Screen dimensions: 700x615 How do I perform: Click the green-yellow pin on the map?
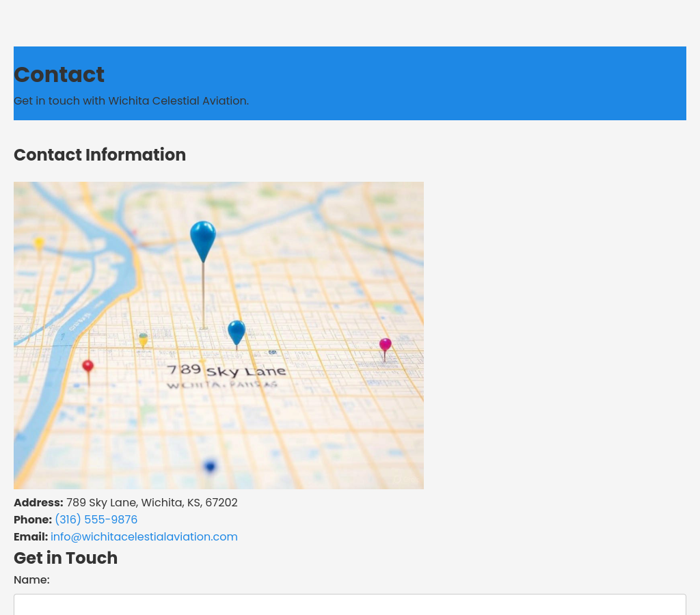coord(143,339)
